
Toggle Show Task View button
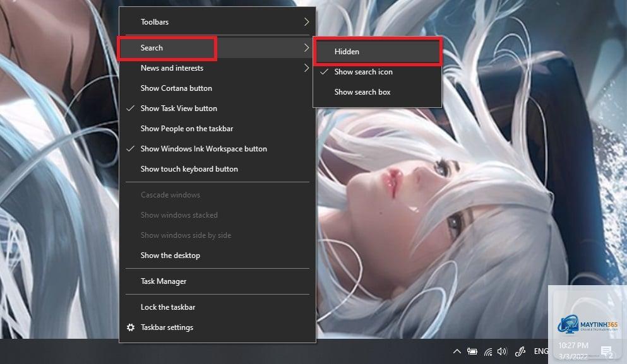(x=217, y=109)
